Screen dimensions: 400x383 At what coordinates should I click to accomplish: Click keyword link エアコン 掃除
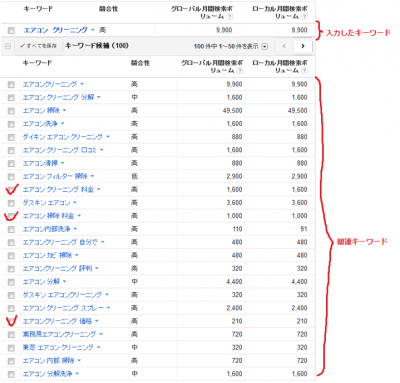point(41,110)
